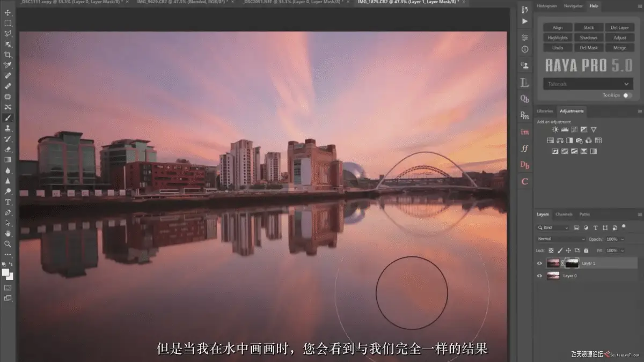Viewport: 644px width, 362px height.
Task: Open the Raya Pro Db panel
Action: click(x=525, y=165)
